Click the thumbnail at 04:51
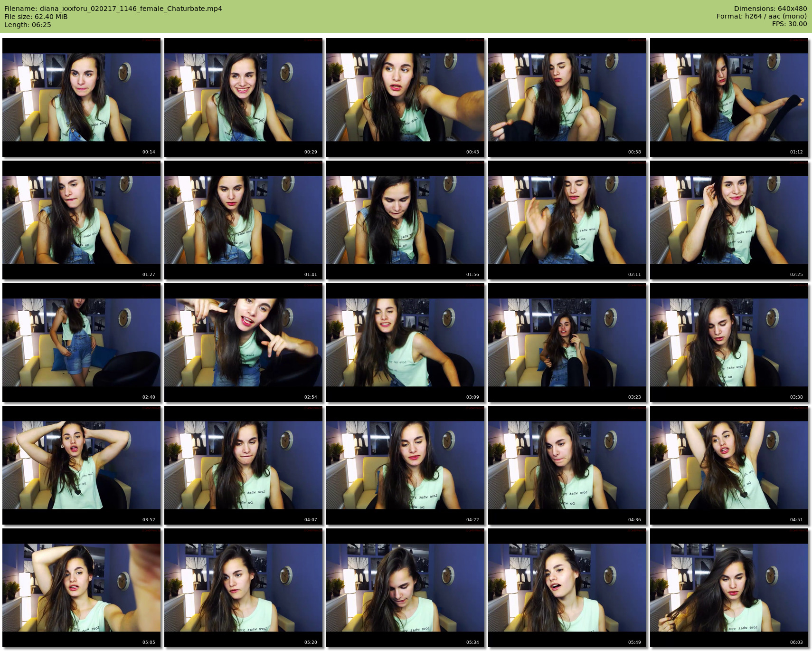This screenshot has width=812, height=651. 729,465
